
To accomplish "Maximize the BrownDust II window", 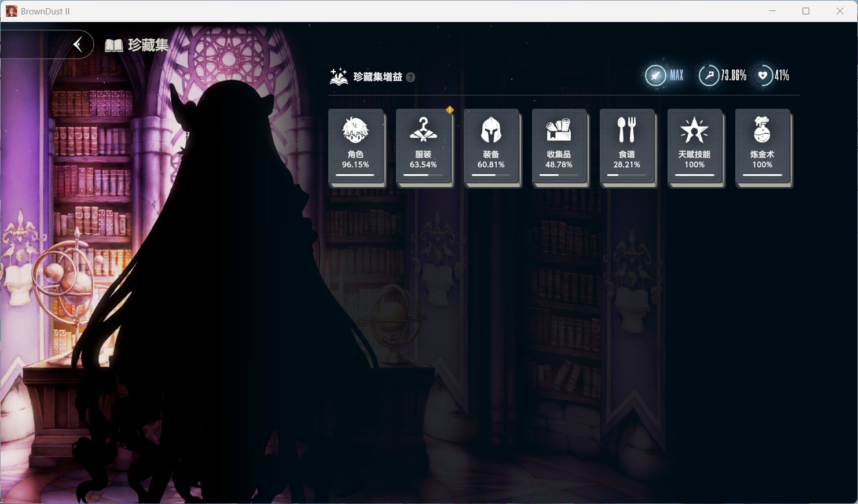I will tap(805, 11).
